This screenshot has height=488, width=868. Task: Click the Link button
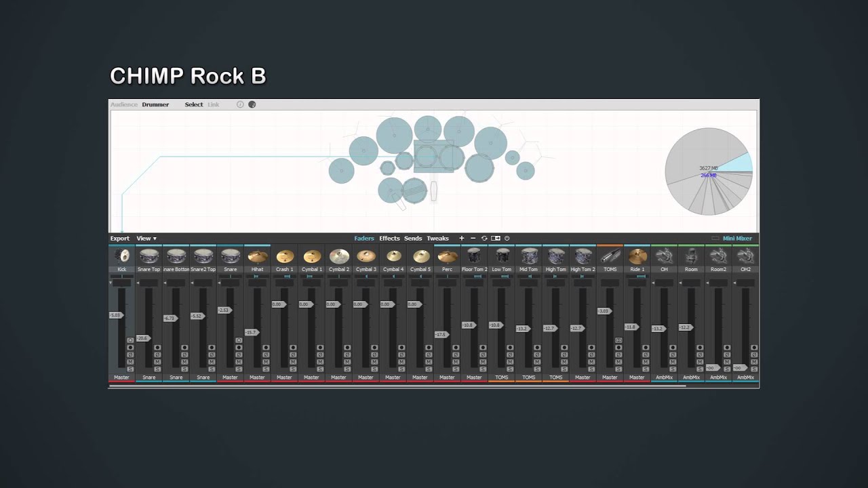[214, 104]
